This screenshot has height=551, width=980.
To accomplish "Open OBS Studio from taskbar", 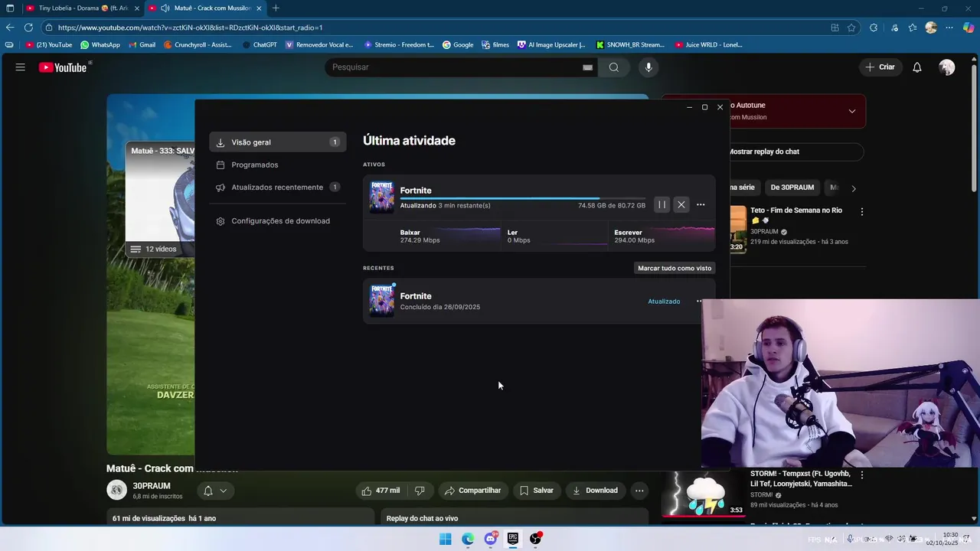I will [x=535, y=539].
